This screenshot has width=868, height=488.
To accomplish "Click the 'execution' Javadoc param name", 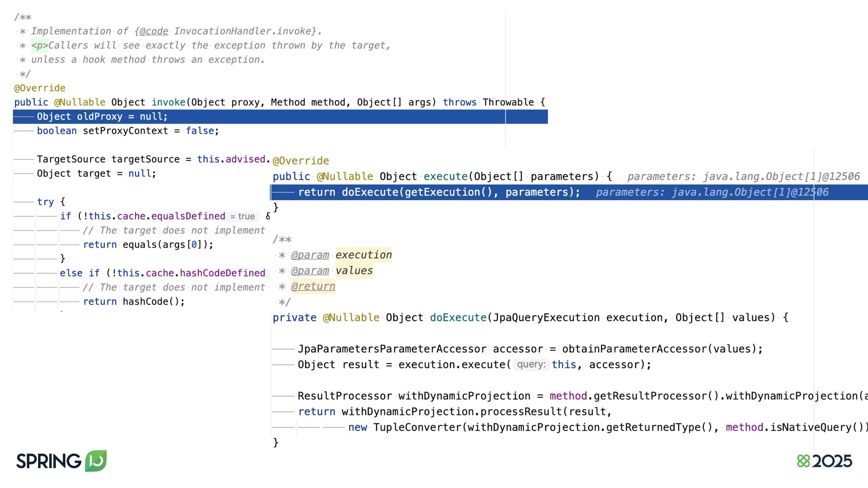I will tap(363, 255).
